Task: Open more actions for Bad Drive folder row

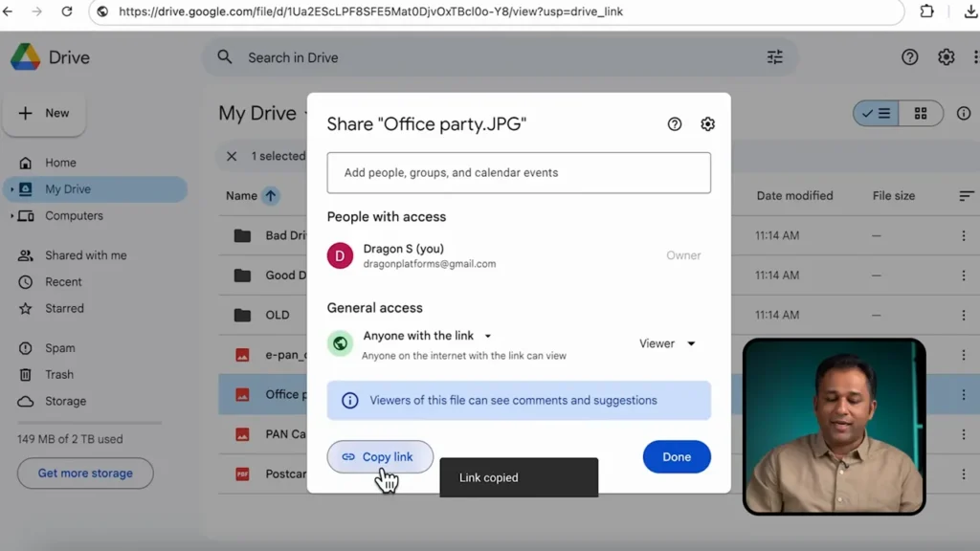Action: [x=963, y=235]
